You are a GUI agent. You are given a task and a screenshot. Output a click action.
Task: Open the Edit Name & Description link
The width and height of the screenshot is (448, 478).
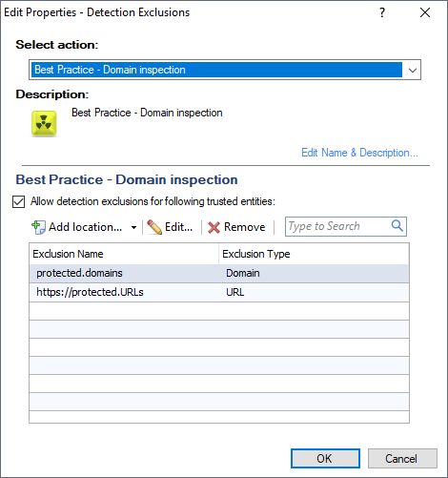click(359, 153)
